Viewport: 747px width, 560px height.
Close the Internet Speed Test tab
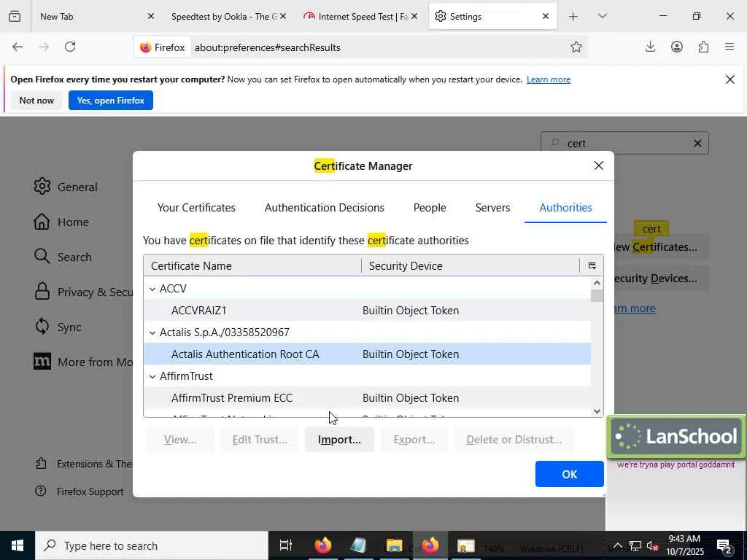414,16
